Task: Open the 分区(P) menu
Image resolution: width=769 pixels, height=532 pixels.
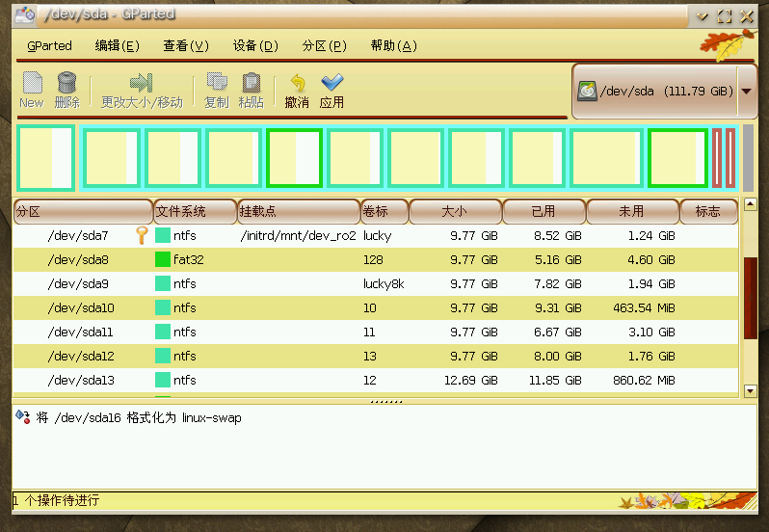Action: click(324, 45)
